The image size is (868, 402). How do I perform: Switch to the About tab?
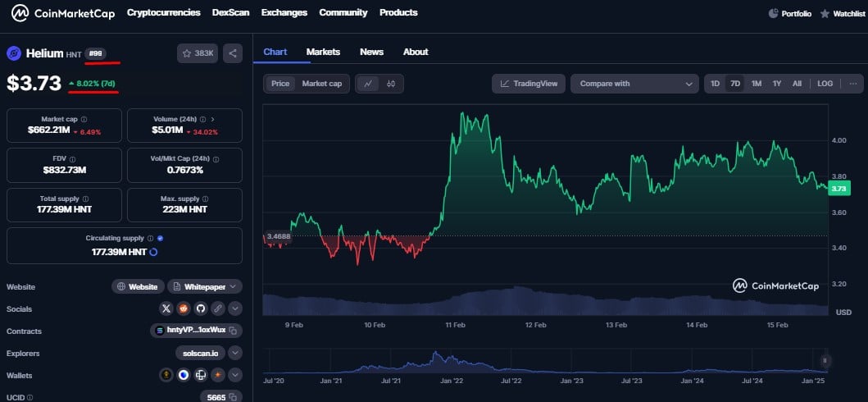click(416, 52)
